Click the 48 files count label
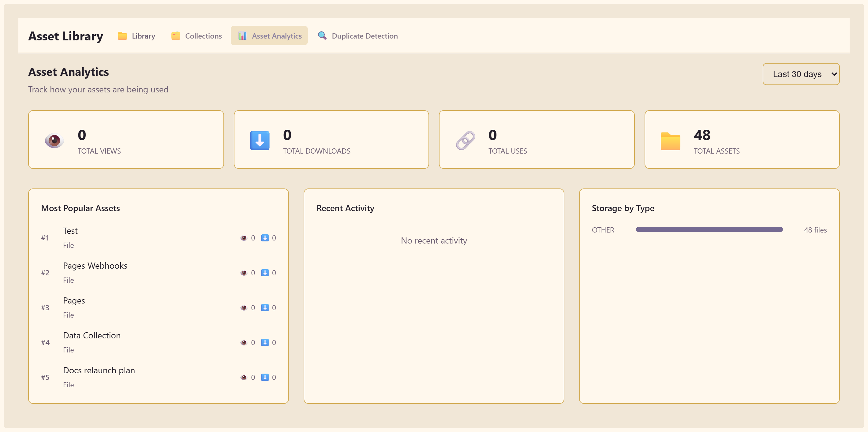The width and height of the screenshot is (868, 432). (x=815, y=230)
